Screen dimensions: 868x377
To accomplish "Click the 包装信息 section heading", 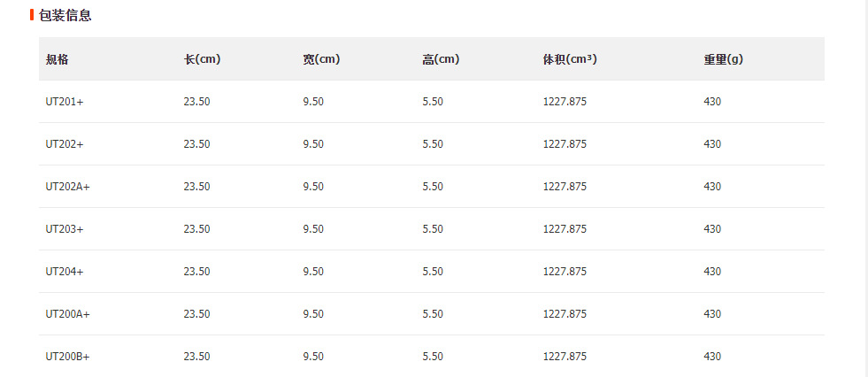I will [65, 15].
